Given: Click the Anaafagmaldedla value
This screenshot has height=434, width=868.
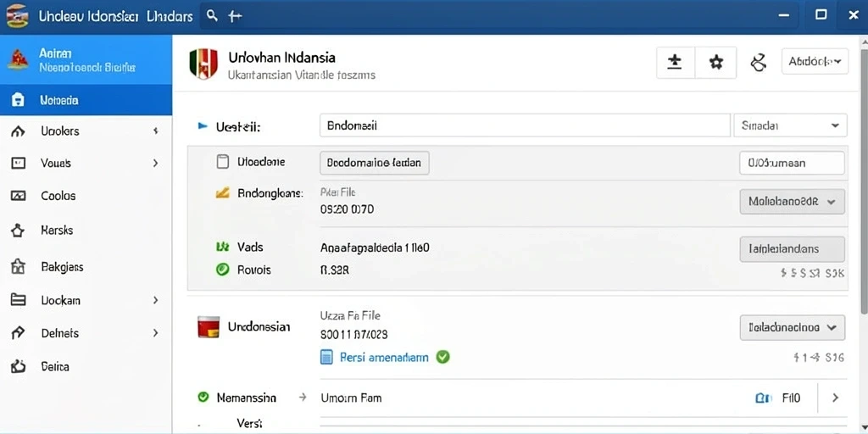Looking at the screenshot, I should (x=375, y=248).
